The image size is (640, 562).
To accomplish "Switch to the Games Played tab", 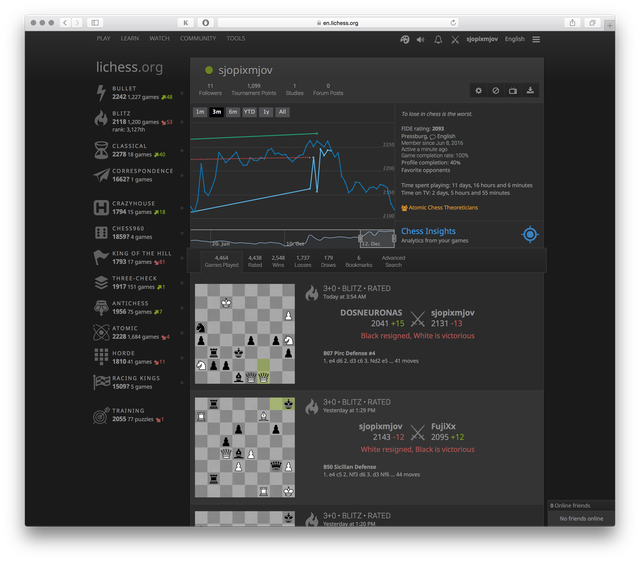I will pos(222,261).
